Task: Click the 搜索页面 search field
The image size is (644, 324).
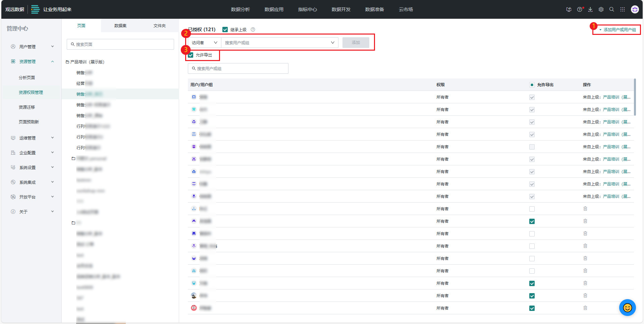Action: (x=120, y=44)
